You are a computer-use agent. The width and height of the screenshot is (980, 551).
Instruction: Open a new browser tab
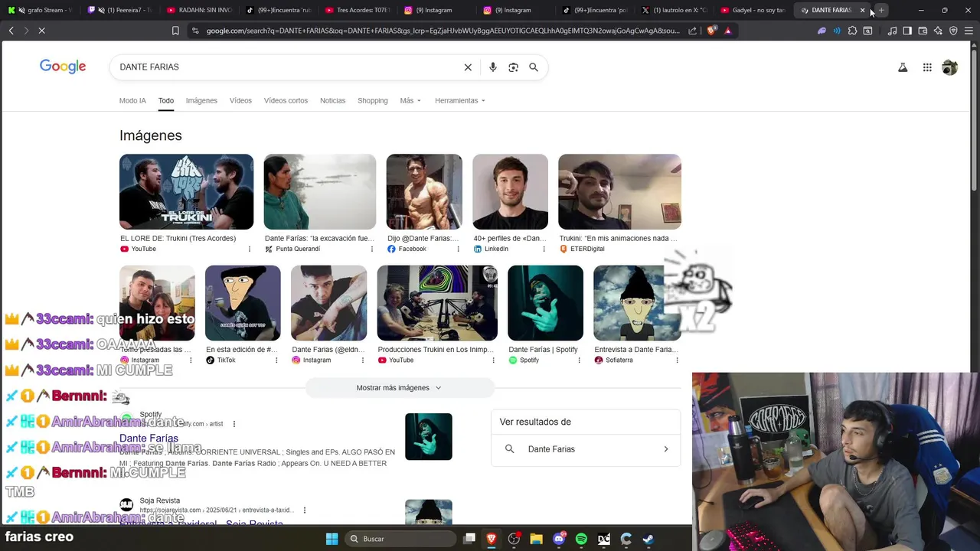coord(881,10)
